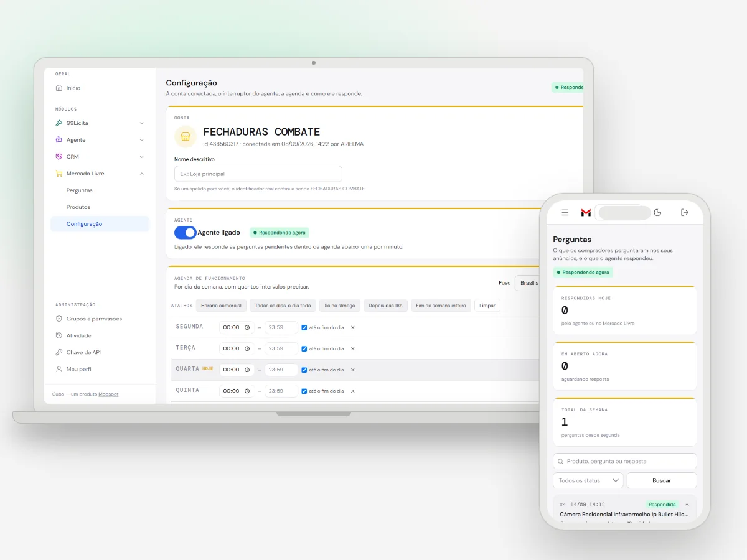
Task: Click the Terça end time 23:59 field
Action: click(281, 348)
